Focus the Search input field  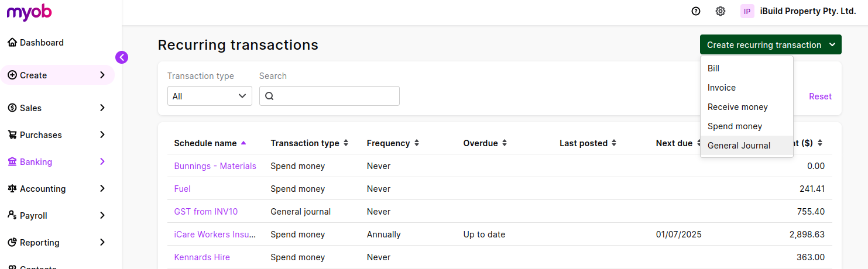point(330,96)
